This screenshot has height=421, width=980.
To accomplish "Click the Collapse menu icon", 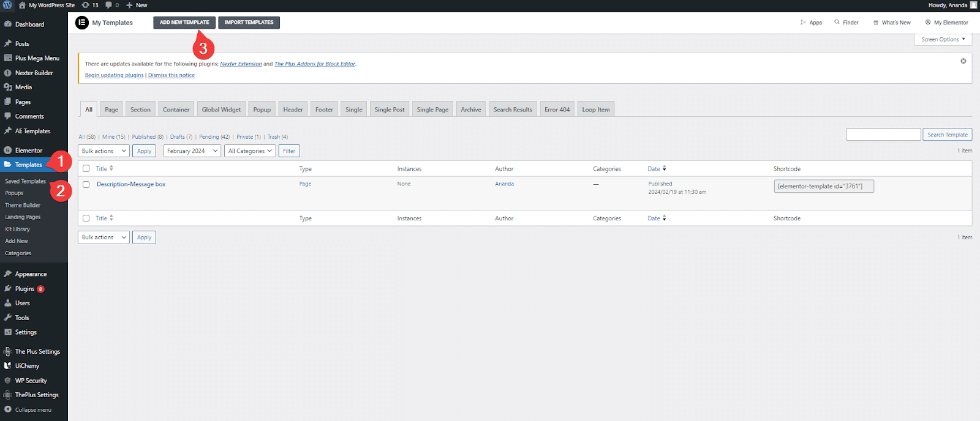I will point(8,409).
